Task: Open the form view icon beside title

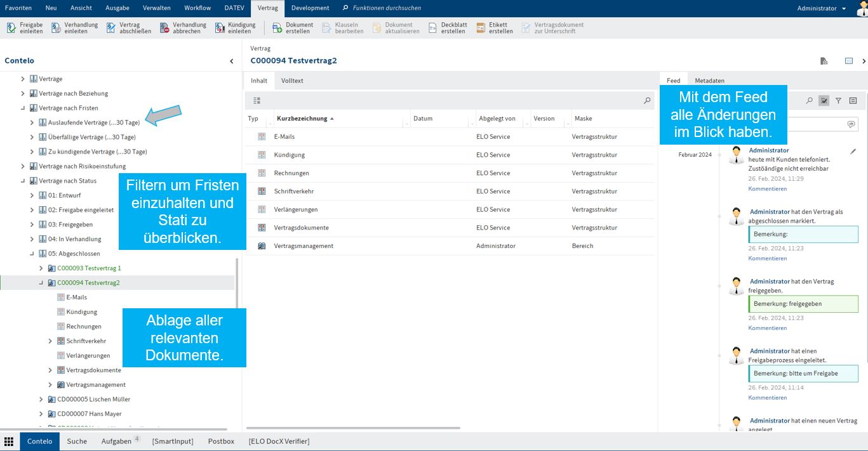Action: (x=848, y=61)
